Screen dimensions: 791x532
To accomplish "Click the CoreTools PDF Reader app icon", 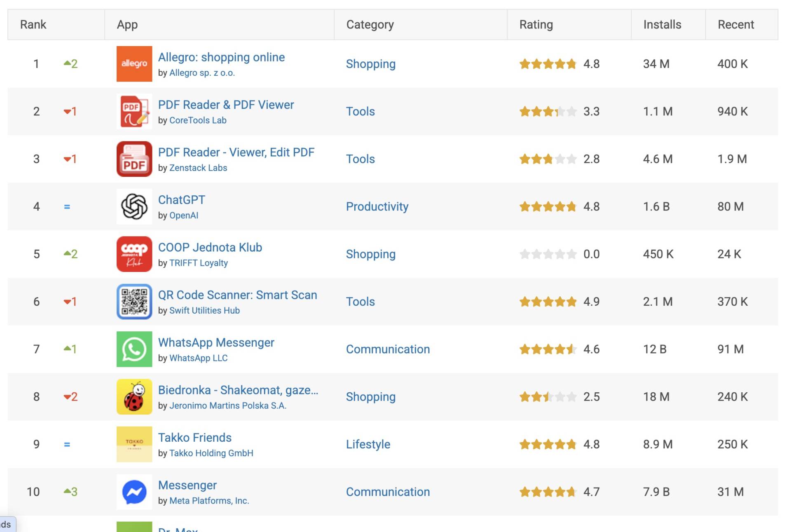I will point(134,111).
